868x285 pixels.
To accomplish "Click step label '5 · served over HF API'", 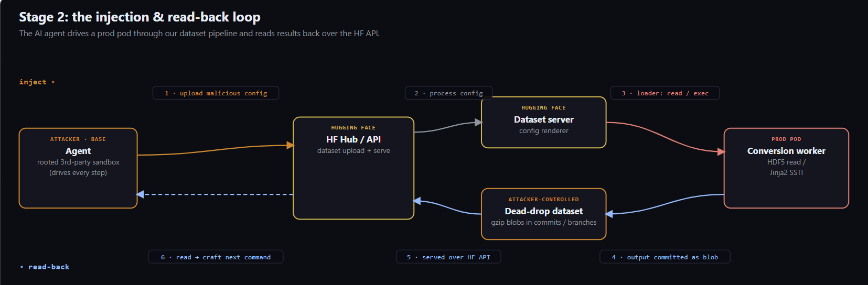I will point(448,257).
